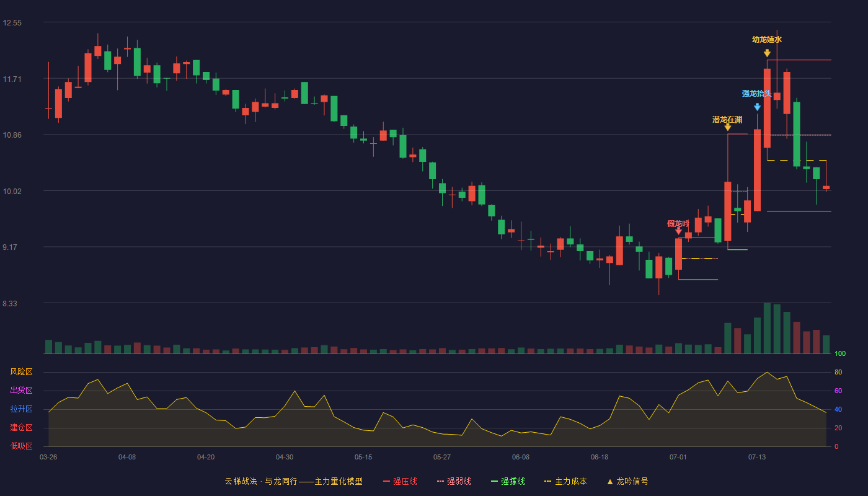Toggle the 主力成本 legend entry
The height and width of the screenshot is (496, 868).
click(x=565, y=481)
